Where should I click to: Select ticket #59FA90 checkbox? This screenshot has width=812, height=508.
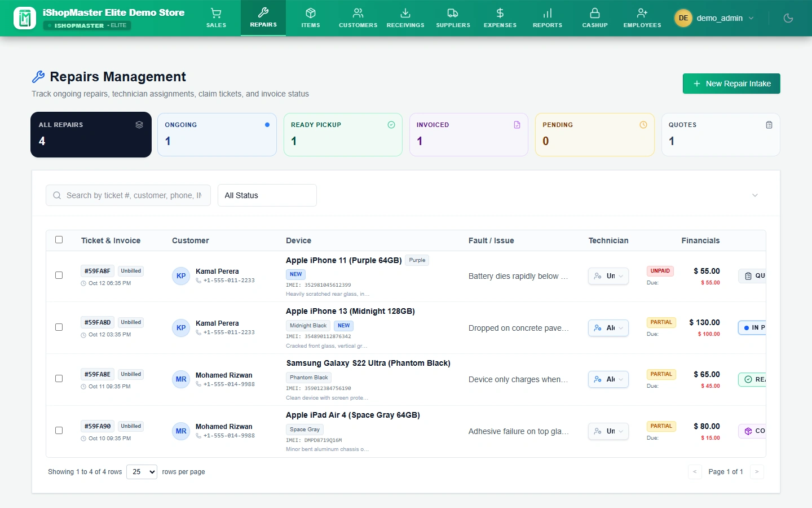59,431
